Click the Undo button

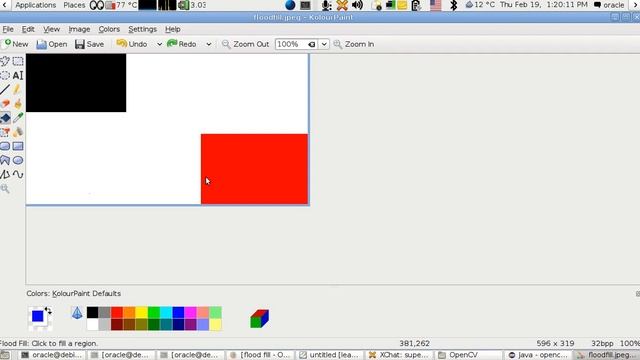132,44
